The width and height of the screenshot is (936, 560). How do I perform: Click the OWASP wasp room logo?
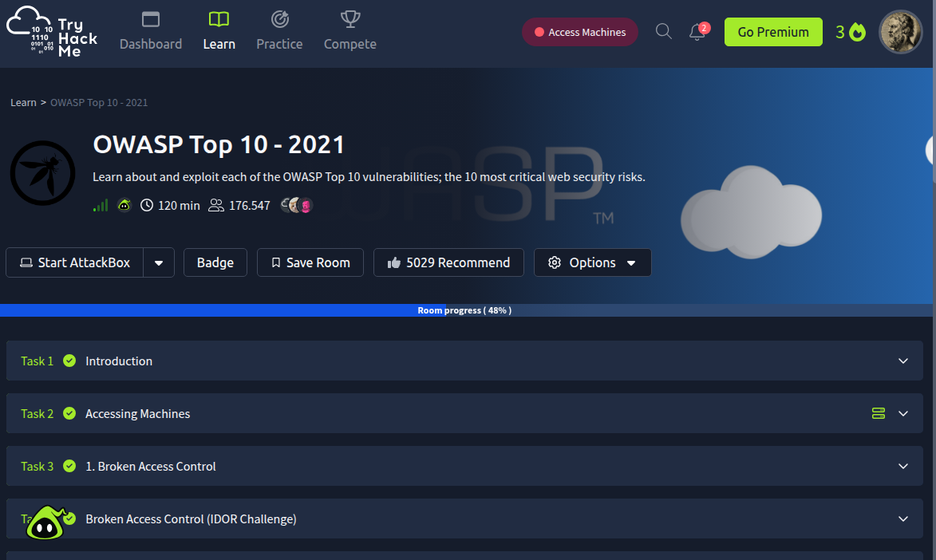42,173
